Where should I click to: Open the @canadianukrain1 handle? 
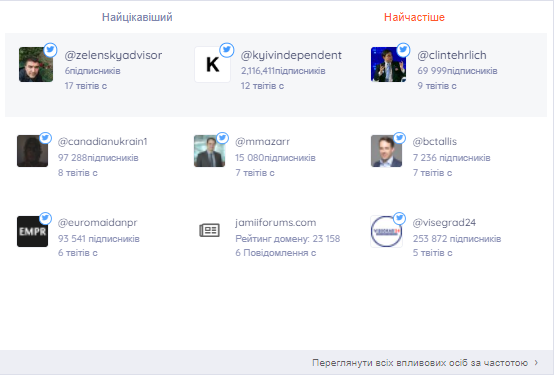tap(103, 142)
